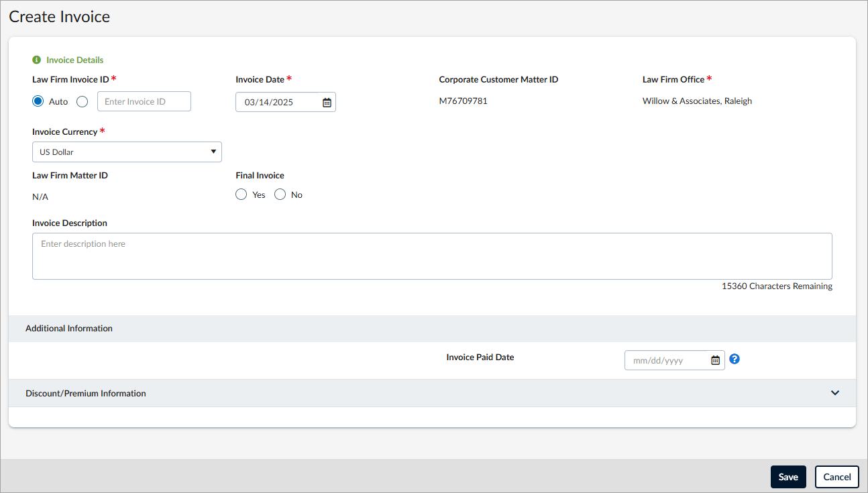Click the Corporate Customer Matter ID value M76709781
Image resolution: width=868 pixels, height=493 pixels.
[x=464, y=101]
